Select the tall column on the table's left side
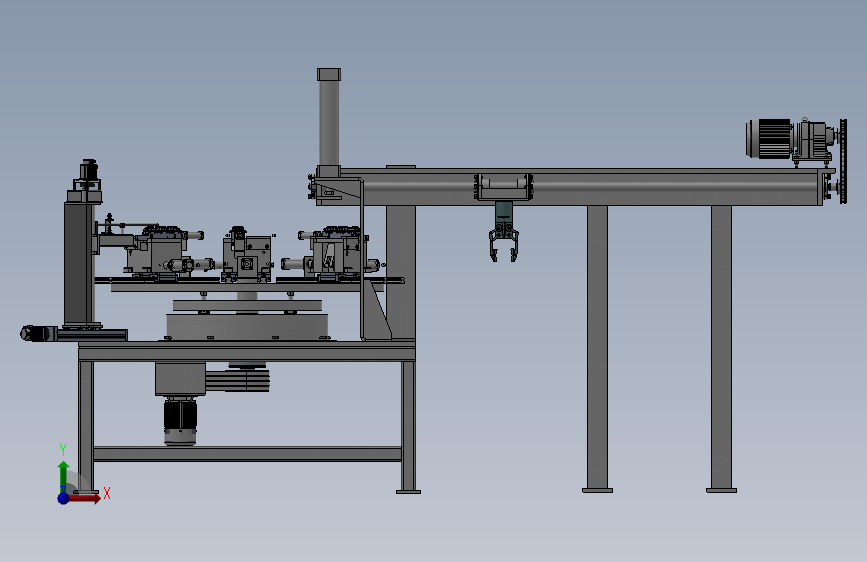Image resolution: width=867 pixels, height=562 pixels. 79,263
